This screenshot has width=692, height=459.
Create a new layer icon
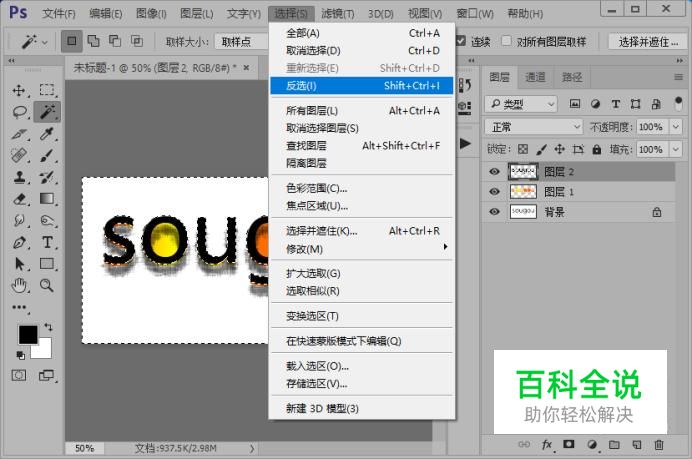click(x=636, y=444)
